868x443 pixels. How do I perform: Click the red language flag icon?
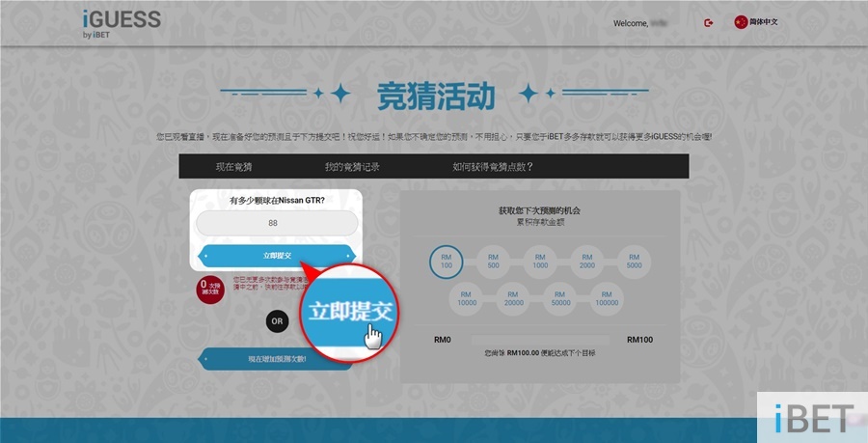coord(741,22)
